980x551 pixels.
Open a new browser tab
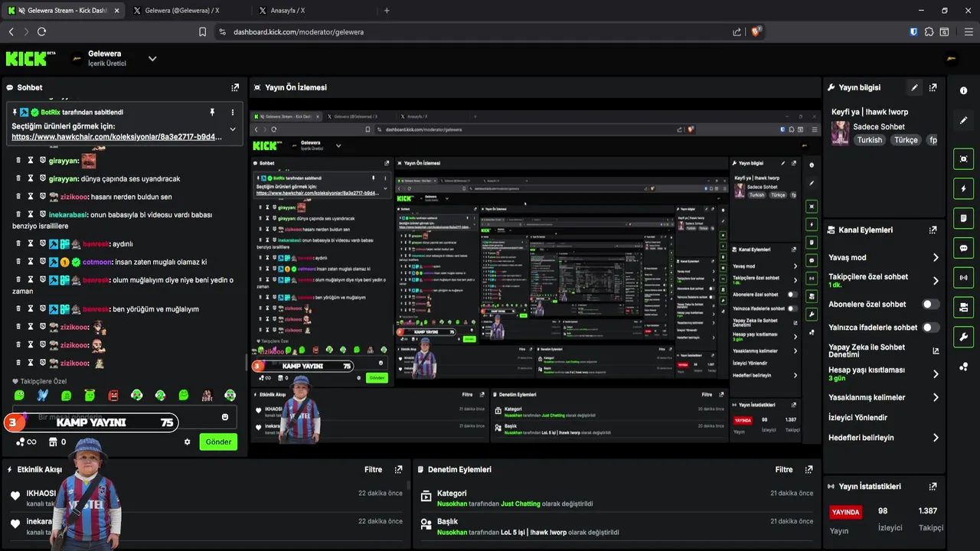(387, 11)
